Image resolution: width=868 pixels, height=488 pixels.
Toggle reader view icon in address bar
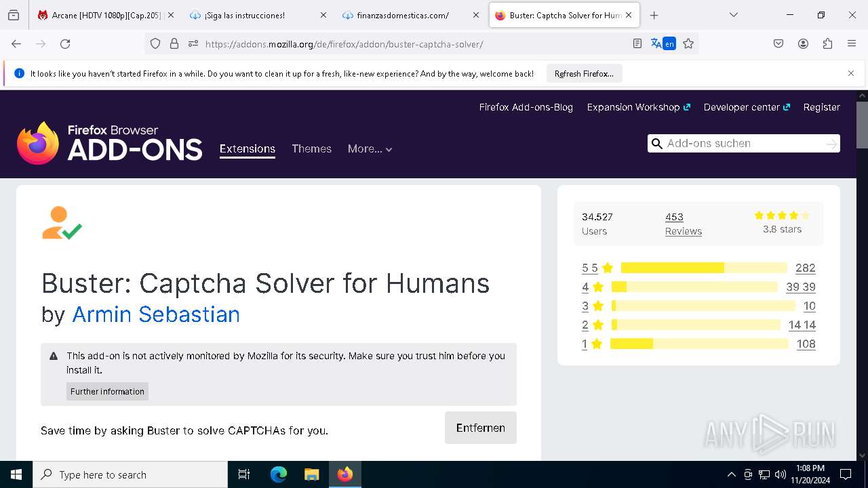[x=637, y=44]
